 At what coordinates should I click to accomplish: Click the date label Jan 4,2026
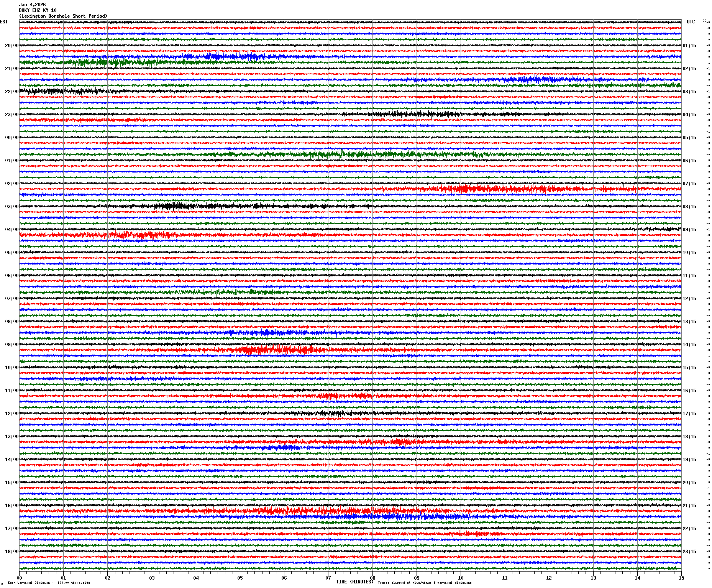(32, 5)
